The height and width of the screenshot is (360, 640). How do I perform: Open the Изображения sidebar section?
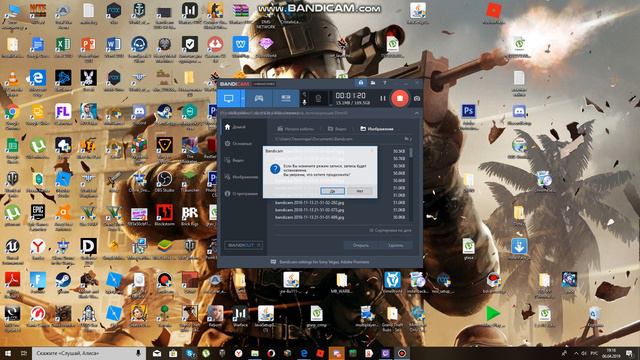tap(242, 177)
